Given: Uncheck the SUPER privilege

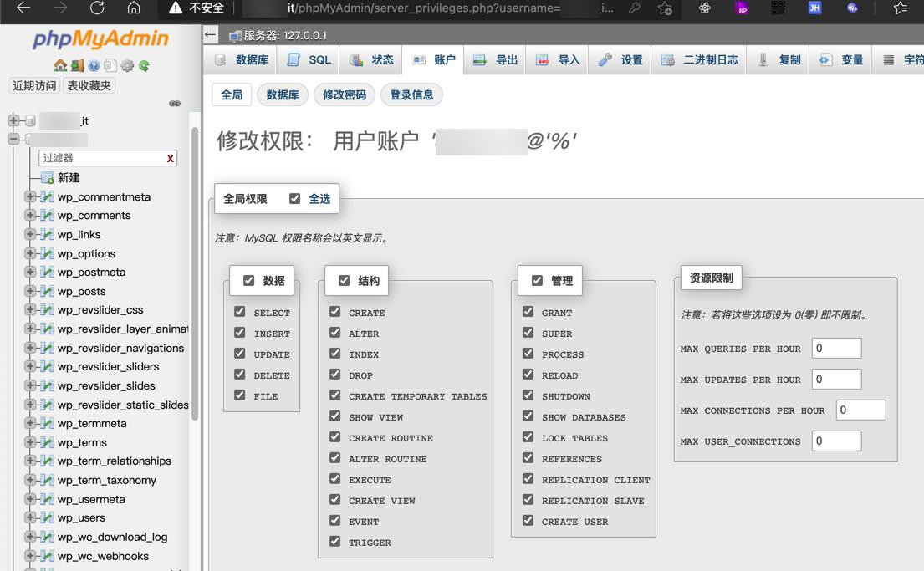Looking at the screenshot, I should click(x=528, y=333).
